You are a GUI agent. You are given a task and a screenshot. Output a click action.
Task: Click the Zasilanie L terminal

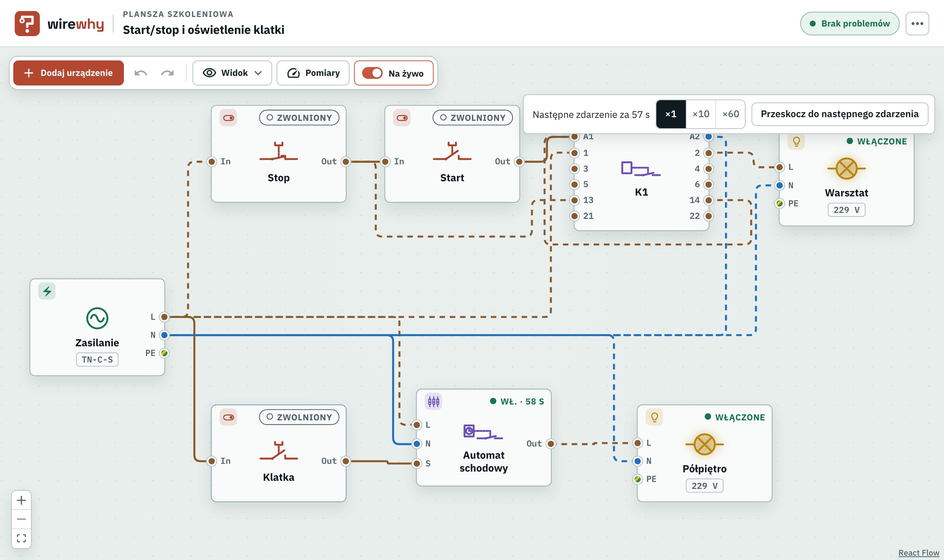pos(164,316)
